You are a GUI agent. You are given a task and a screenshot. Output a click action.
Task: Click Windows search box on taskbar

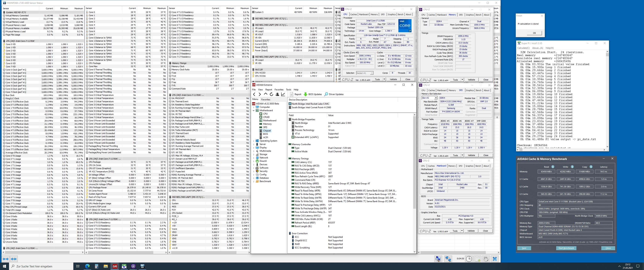(x=41, y=266)
